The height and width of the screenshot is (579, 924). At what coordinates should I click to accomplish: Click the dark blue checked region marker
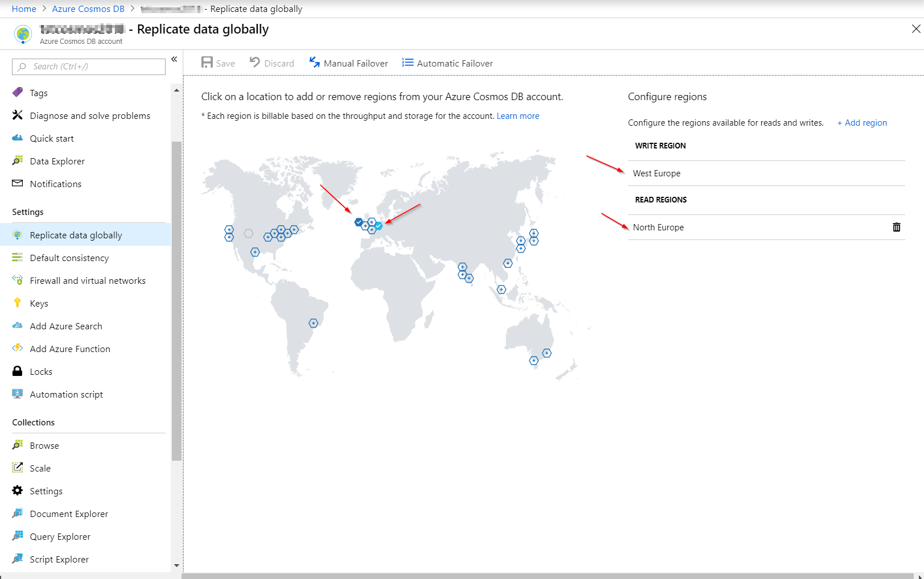coord(358,222)
